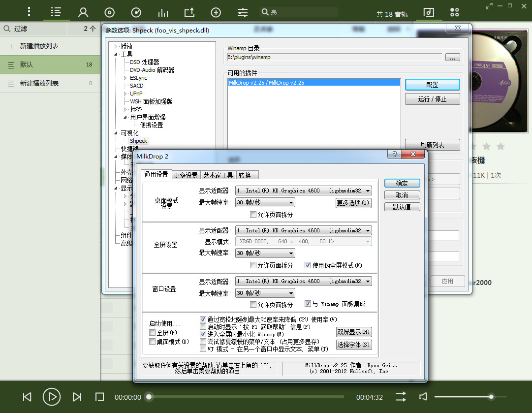Mute audio with the speaker icon
532x413 pixels.
point(423,396)
